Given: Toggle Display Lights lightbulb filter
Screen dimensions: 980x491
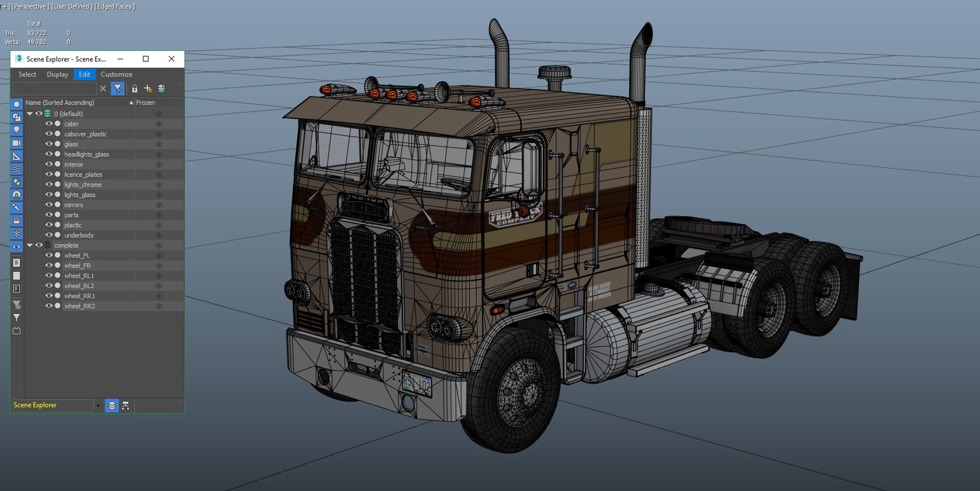Looking at the screenshot, I should (16, 130).
